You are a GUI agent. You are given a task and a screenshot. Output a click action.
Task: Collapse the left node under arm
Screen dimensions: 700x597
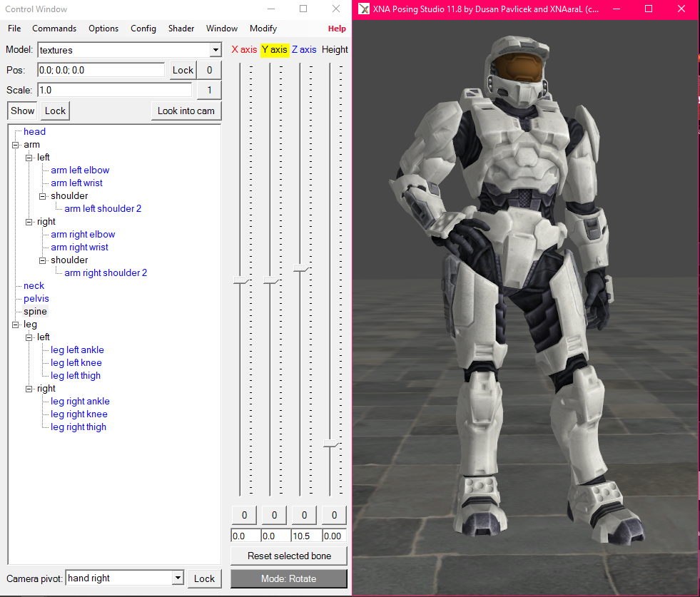29,158
